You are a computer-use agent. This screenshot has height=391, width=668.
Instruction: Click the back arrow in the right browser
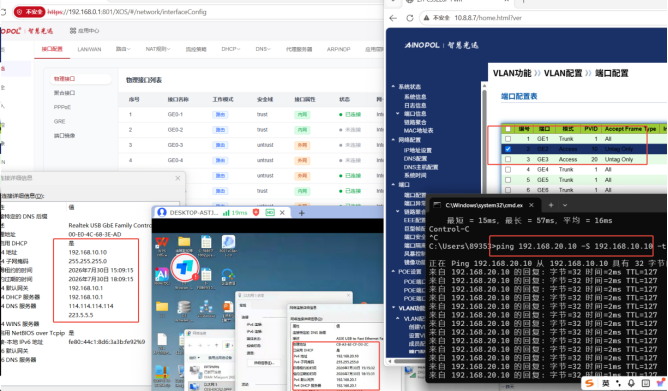point(393,18)
